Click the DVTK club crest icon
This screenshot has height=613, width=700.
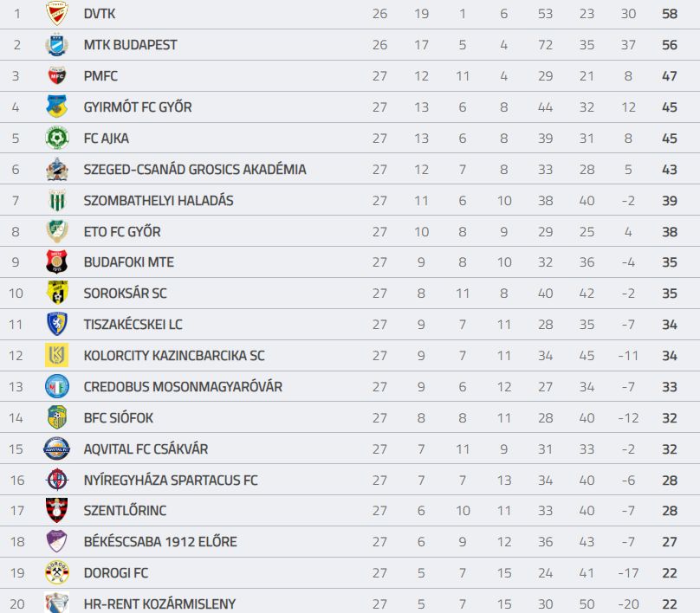(56, 13)
